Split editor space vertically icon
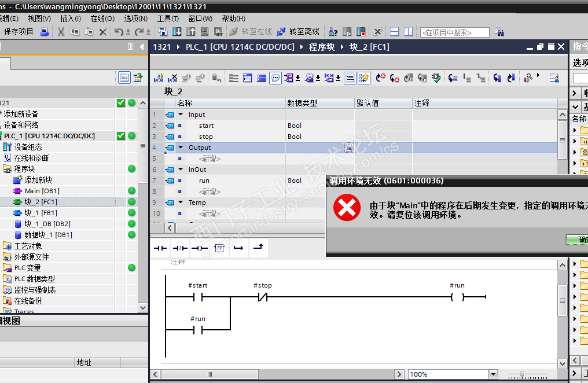The height and width of the screenshot is (383, 588). click(409, 32)
